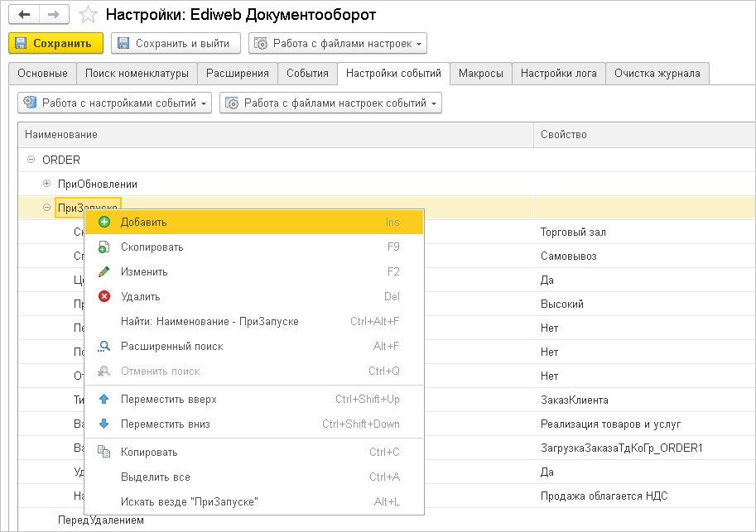The width and height of the screenshot is (756, 532).
Task: Click the Сохранить и выйти button
Action: coord(176,43)
